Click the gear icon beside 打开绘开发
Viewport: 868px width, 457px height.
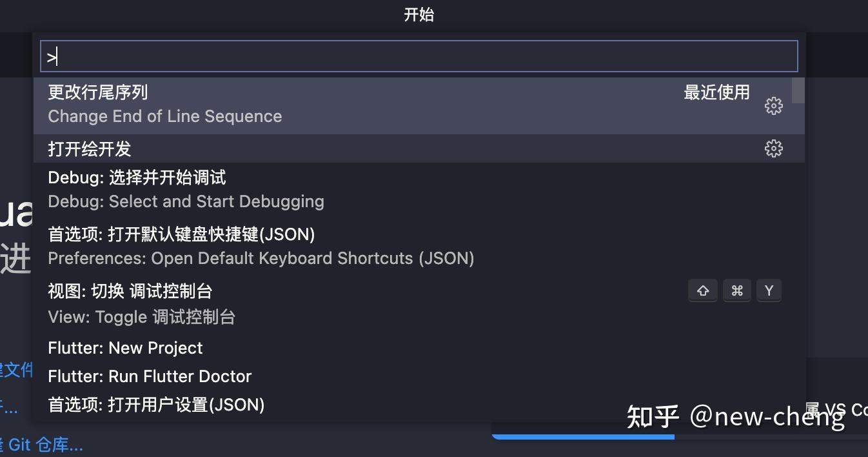point(773,148)
